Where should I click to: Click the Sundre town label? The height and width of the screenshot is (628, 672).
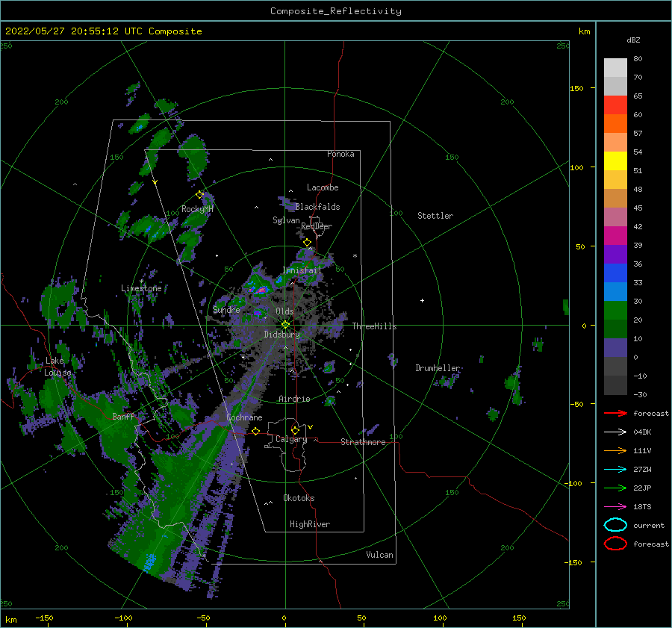tap(226, 309)
